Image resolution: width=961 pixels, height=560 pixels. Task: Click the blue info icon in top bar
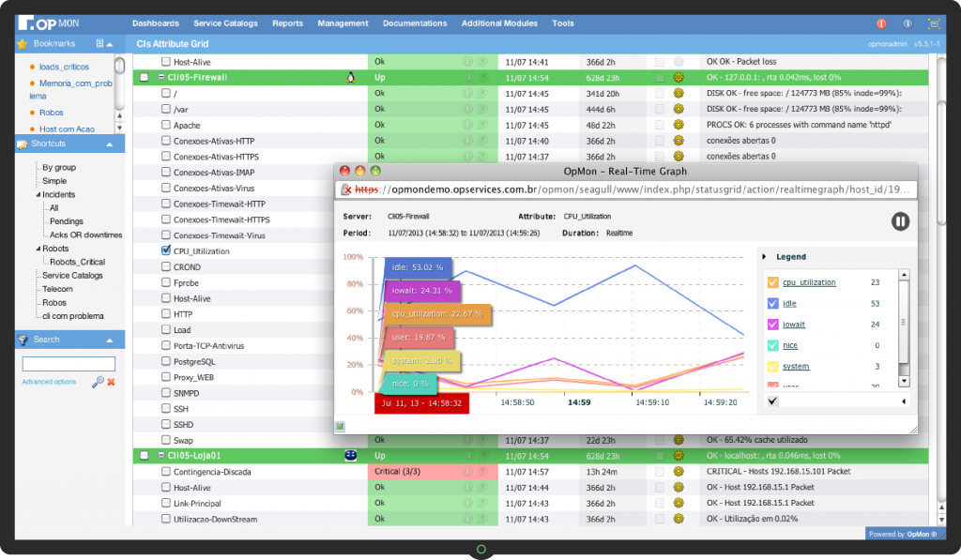[x=908, y=23]
